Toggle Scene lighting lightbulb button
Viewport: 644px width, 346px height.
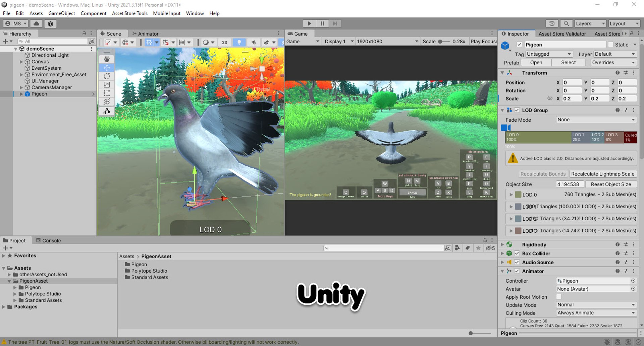239,42
